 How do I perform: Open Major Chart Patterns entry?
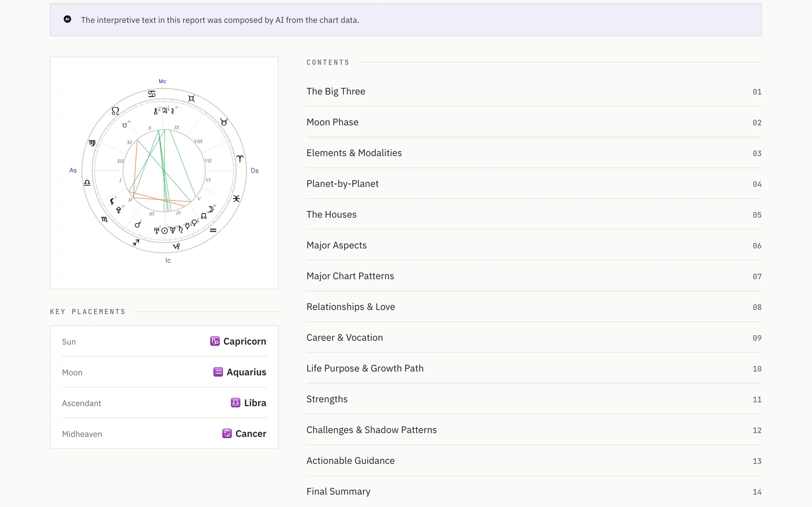[x=534, y=276]
